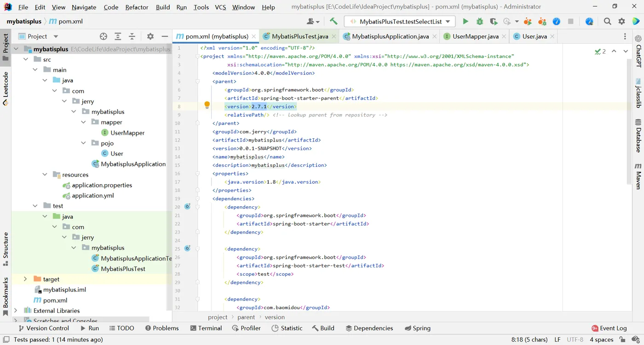Click the yellow intention light bulb
644x345 pixels.
tap(207, 105)
